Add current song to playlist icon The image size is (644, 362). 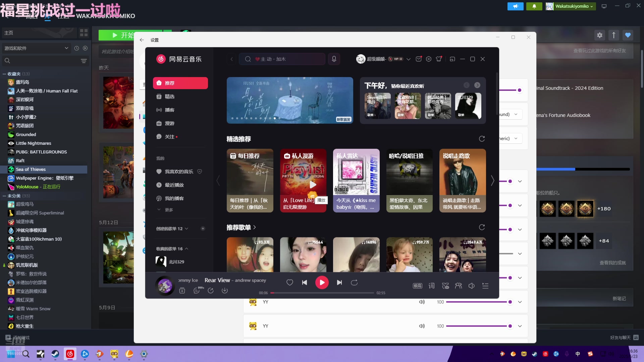pyautogui.click(x=182, y=291)
